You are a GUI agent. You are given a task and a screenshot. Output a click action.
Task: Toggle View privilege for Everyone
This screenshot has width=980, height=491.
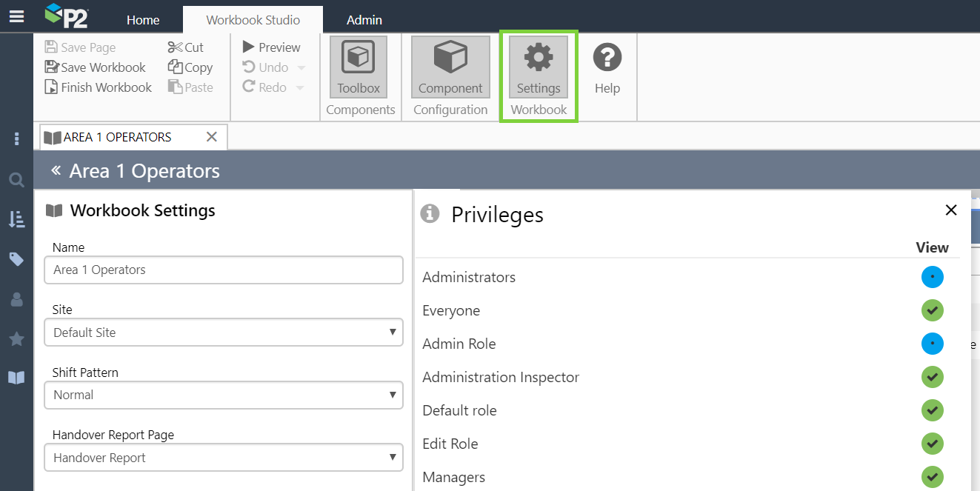click(x=932, y=310)
